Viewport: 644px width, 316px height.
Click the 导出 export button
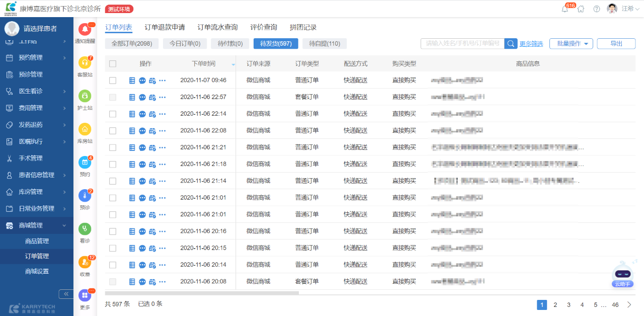[616, 44]
